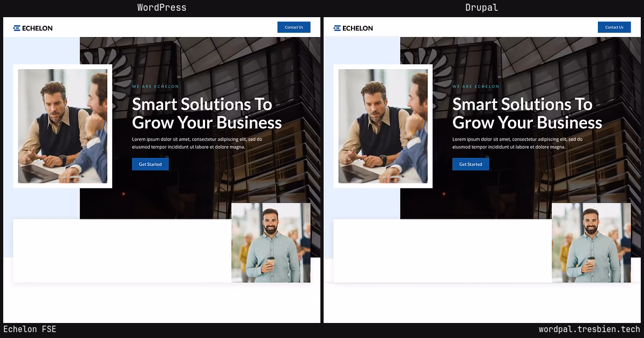Click the "Smart Solutions" heading in the WordPress panel

coord(207,113)
